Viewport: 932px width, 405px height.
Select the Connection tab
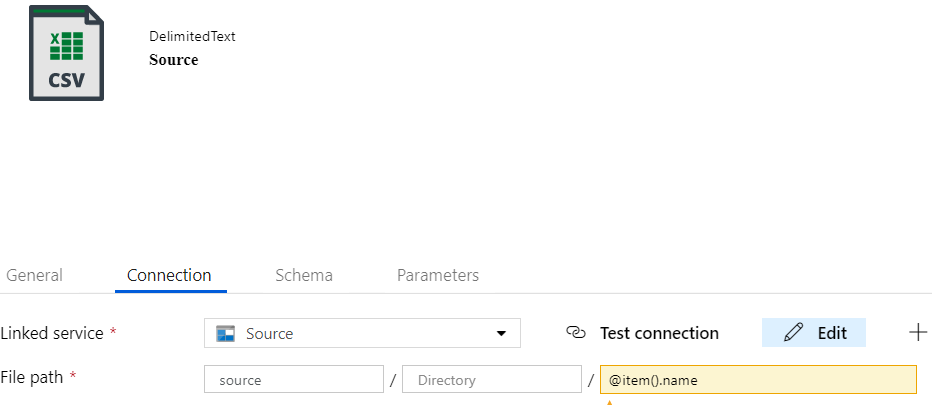click(x=169, y=275)
